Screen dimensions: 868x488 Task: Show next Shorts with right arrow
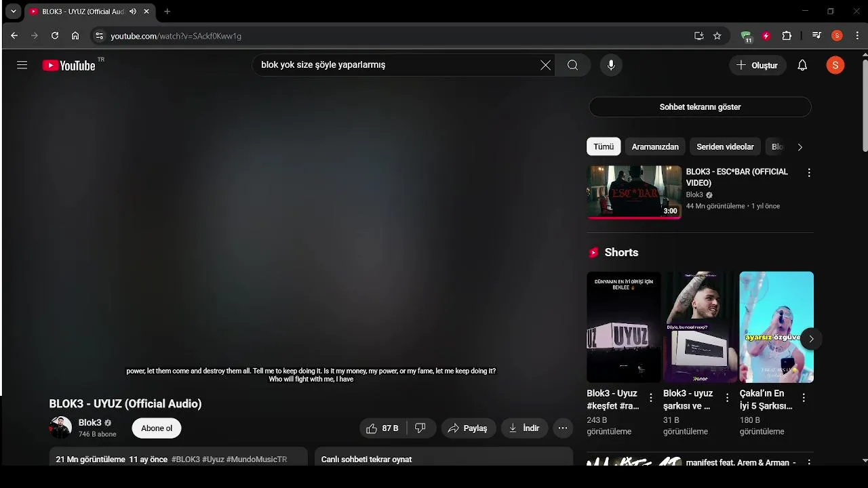click(811, 339)
